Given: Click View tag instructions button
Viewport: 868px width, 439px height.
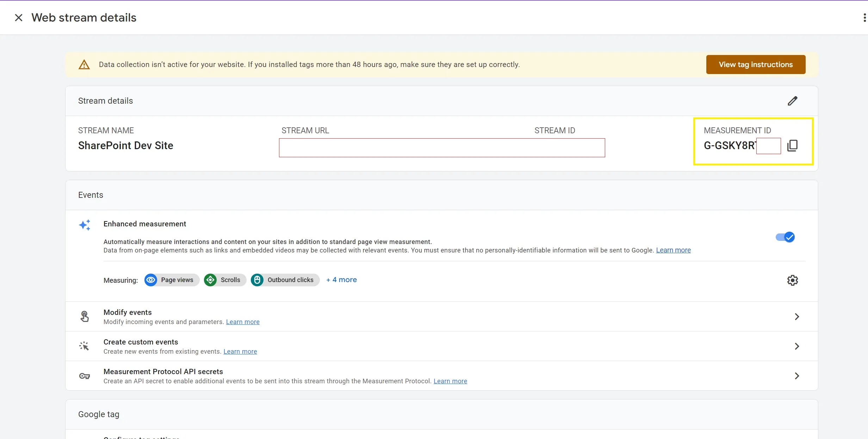Looking at the screenshot, I should pos(756,65).
